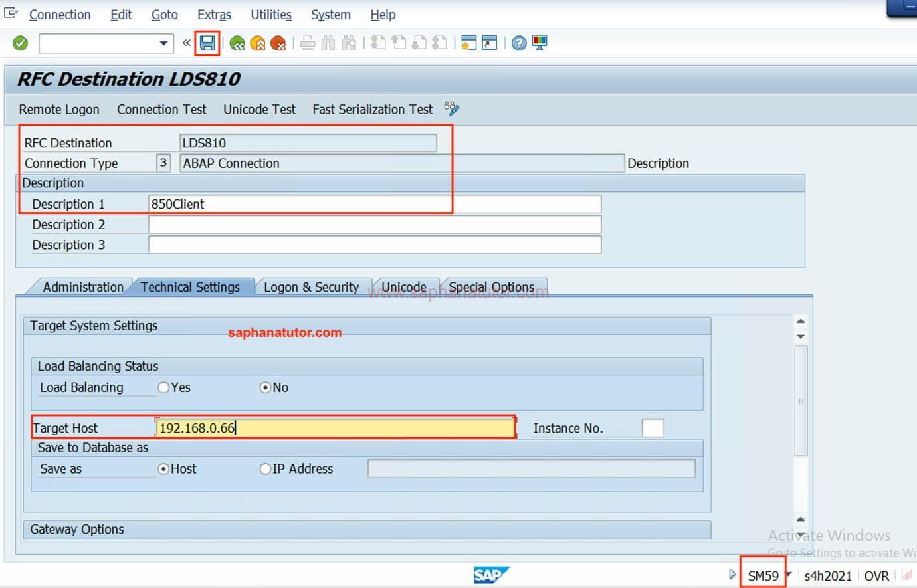The height and width of the screenshot is (588, 917).
Task: Click the Next Page icon
Action: click(419, 44)
